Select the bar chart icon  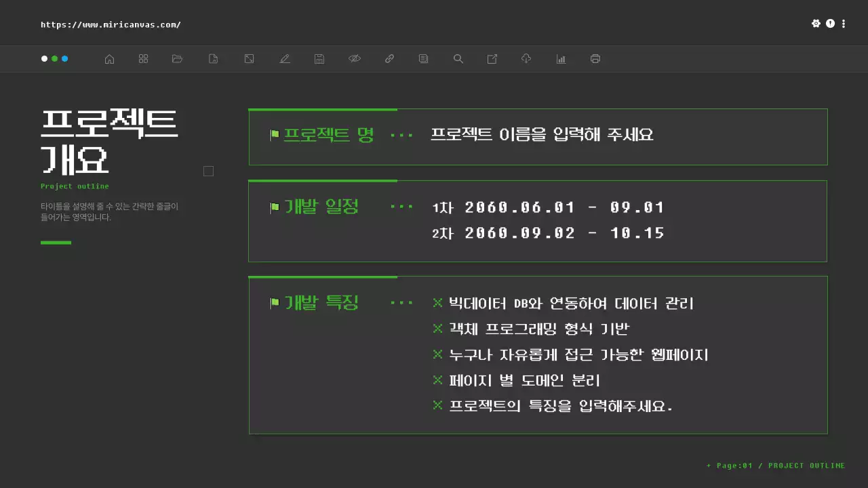coord(561,58)
